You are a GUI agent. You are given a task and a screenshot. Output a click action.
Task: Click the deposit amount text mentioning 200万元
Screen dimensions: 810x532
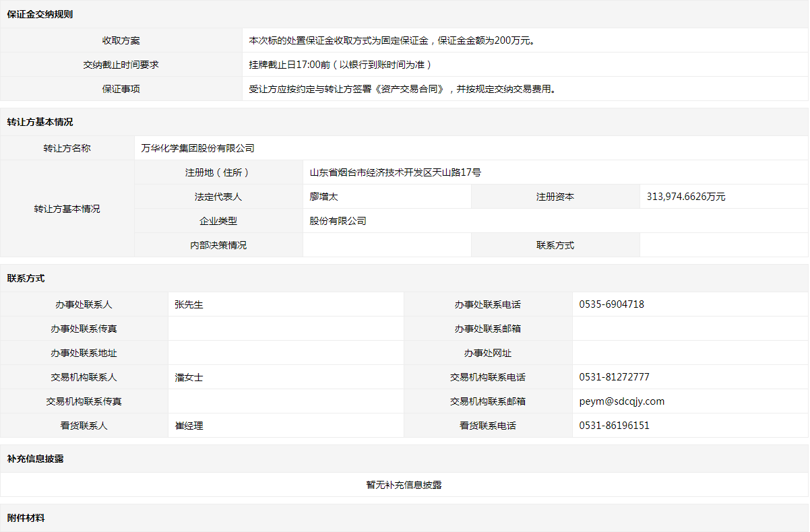(x=394, y=40)
